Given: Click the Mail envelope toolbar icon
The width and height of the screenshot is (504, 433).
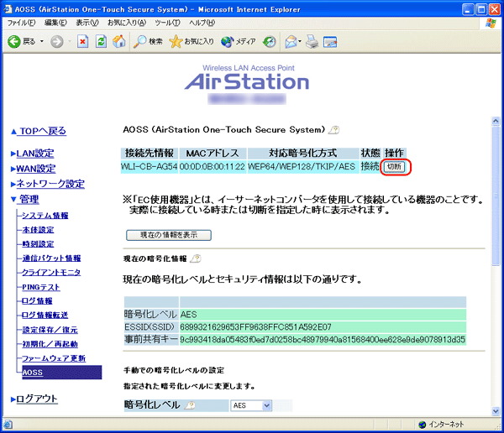Looking at the screenshot, I should pos(291,41).
